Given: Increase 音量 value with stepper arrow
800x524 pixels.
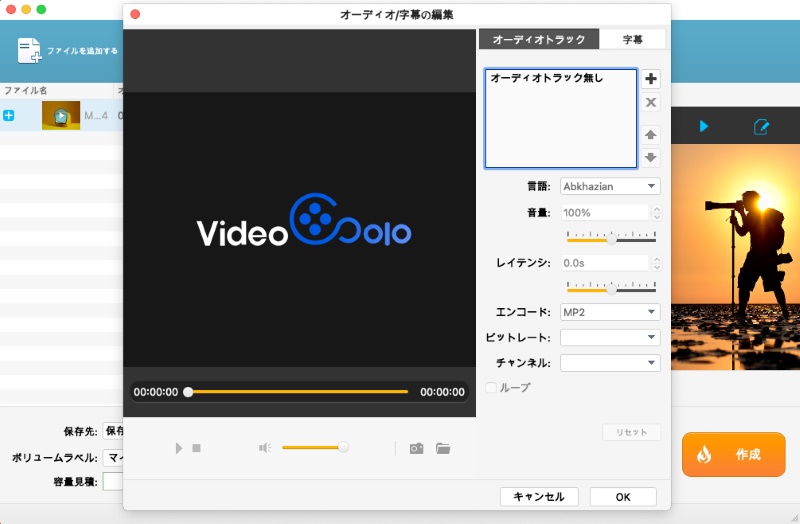Looking at the screenshot, I should pos(657,209).
